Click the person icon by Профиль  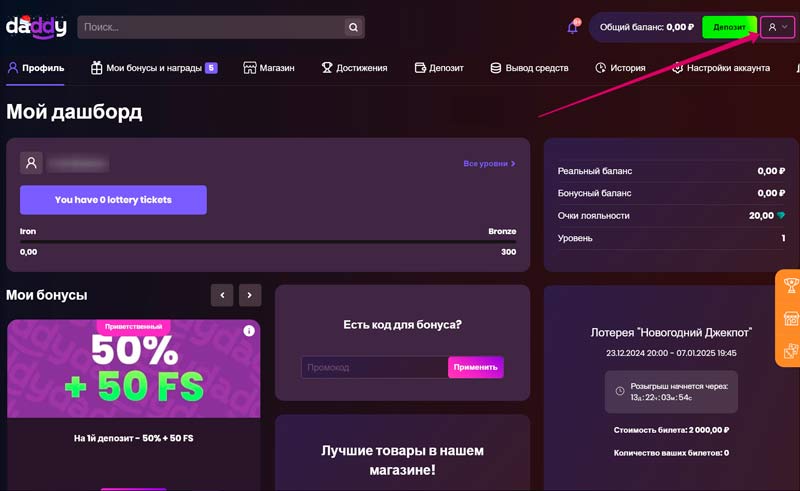[x=13, y=67]
